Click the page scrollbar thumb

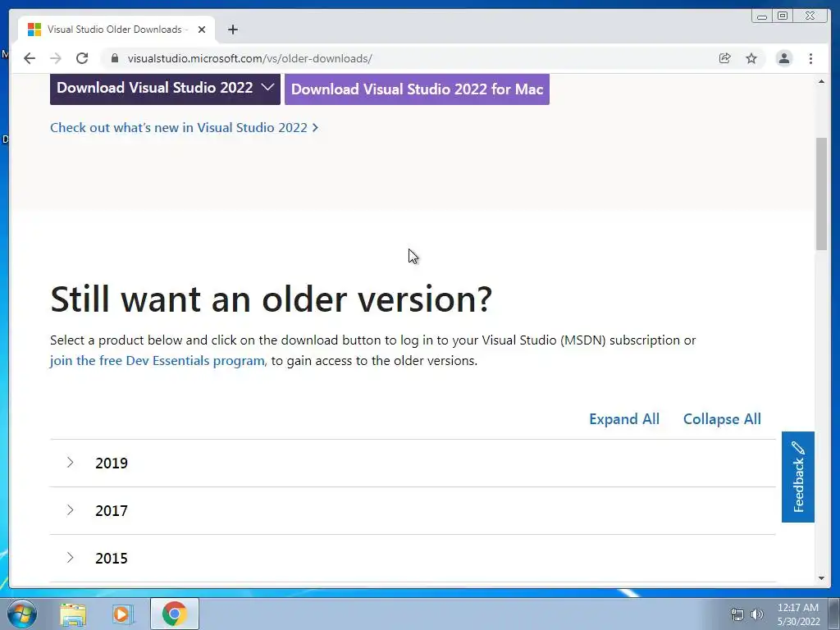(821, 193)
